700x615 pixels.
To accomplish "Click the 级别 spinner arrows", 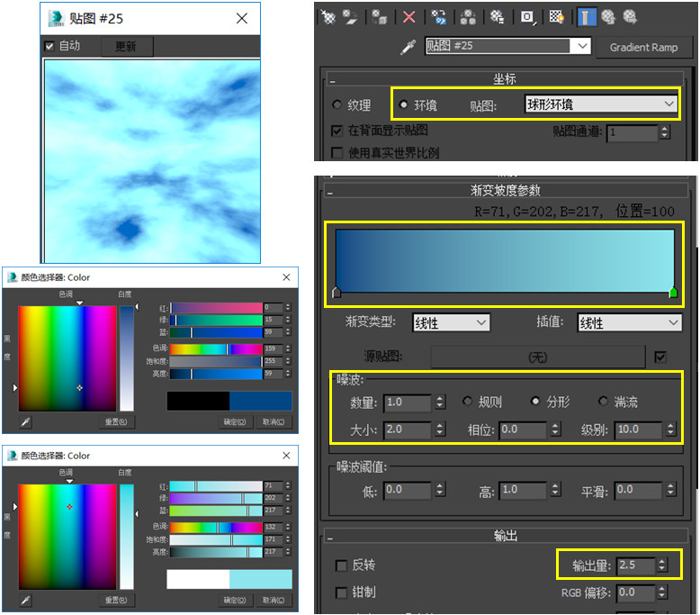I will (670, 430).
